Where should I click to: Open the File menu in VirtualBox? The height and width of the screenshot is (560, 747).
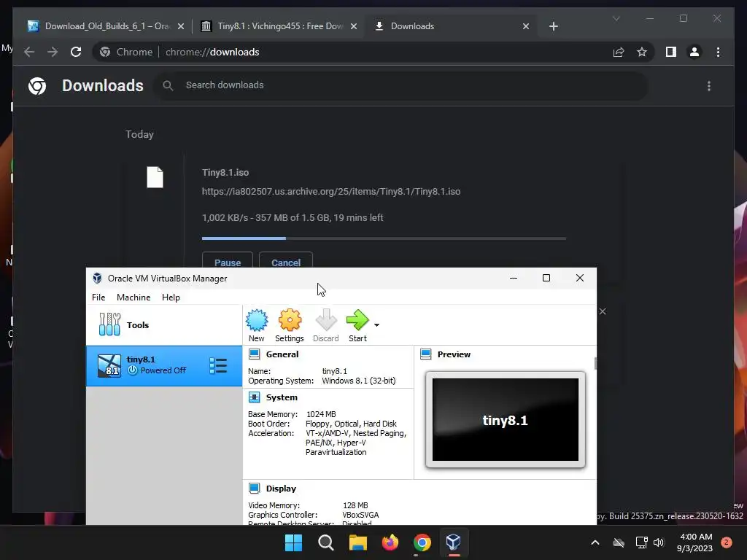tap(98, 297)
